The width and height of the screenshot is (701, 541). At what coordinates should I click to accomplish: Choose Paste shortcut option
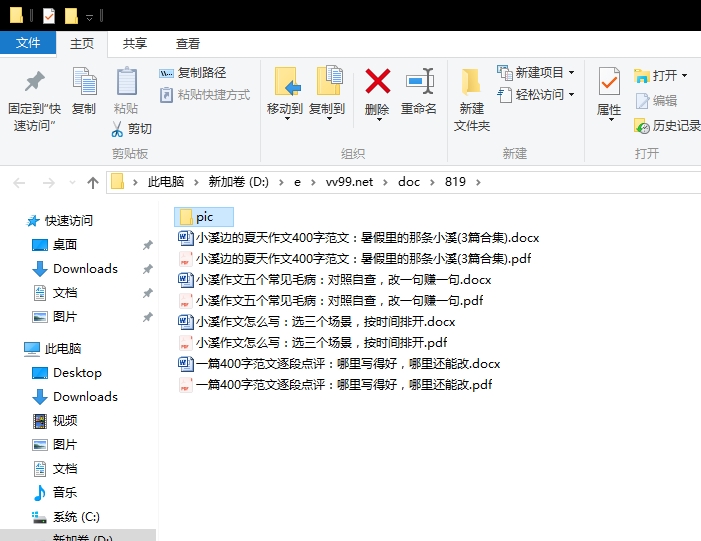[205, 95]
